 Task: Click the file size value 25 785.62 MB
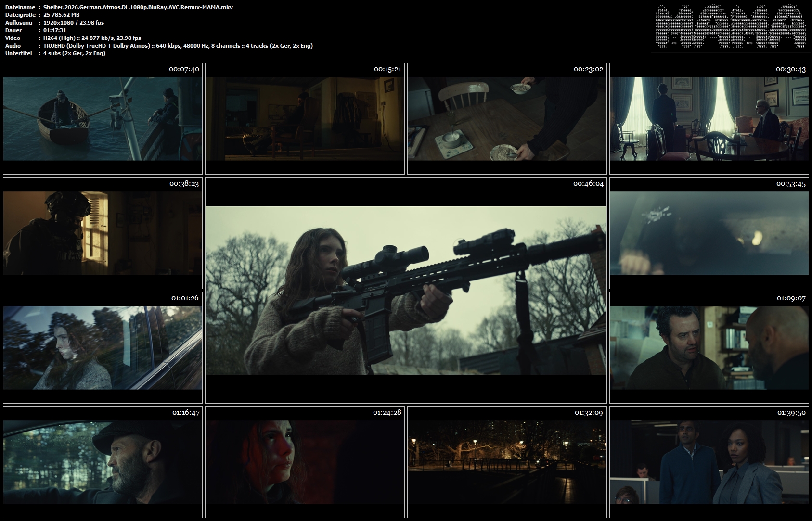pos(62,15)
